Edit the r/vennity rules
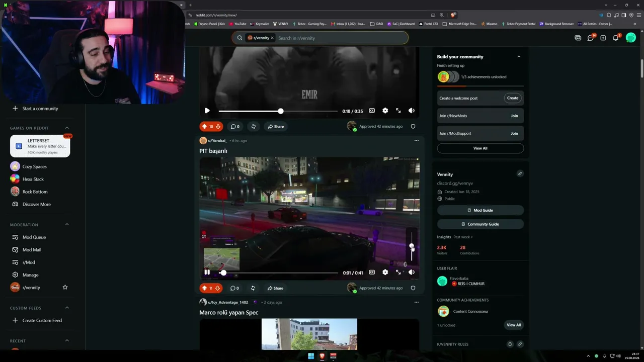The width and height of the screenshot is (644, 362). coord(520,344)
